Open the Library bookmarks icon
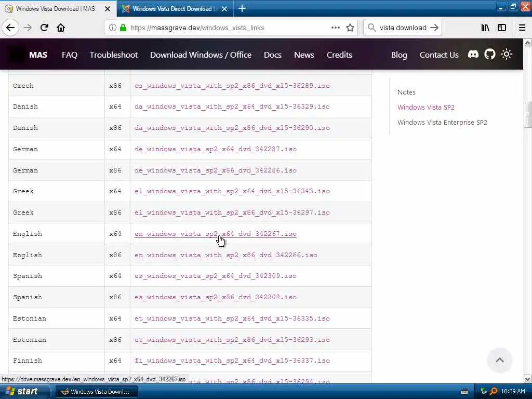Viewport: 532px width, 399px height. tap(485, 28)
